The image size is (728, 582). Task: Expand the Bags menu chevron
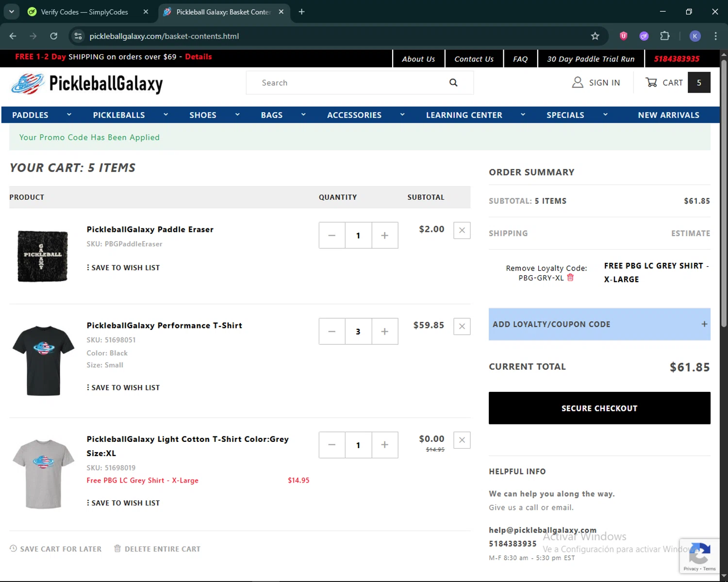point(303,114)
